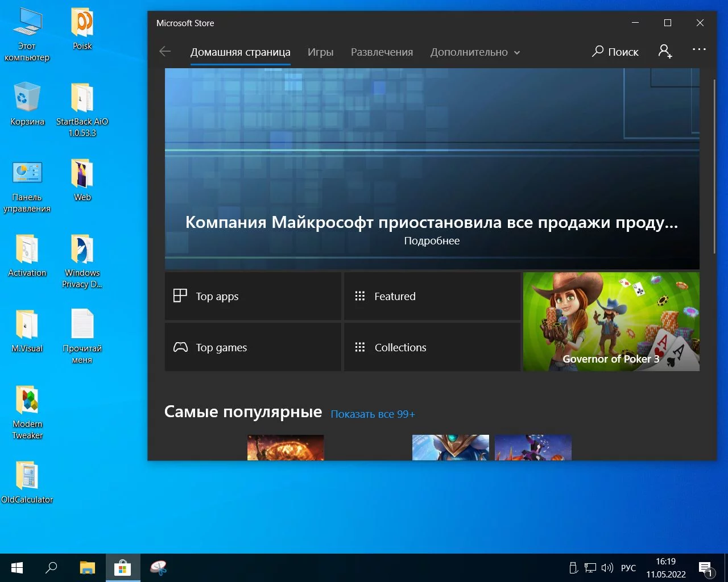Image resolution: width=728 pixels, height=582 pixels.
Task: Click the taskbar search magnifier
Action: (x=51, y=568)
